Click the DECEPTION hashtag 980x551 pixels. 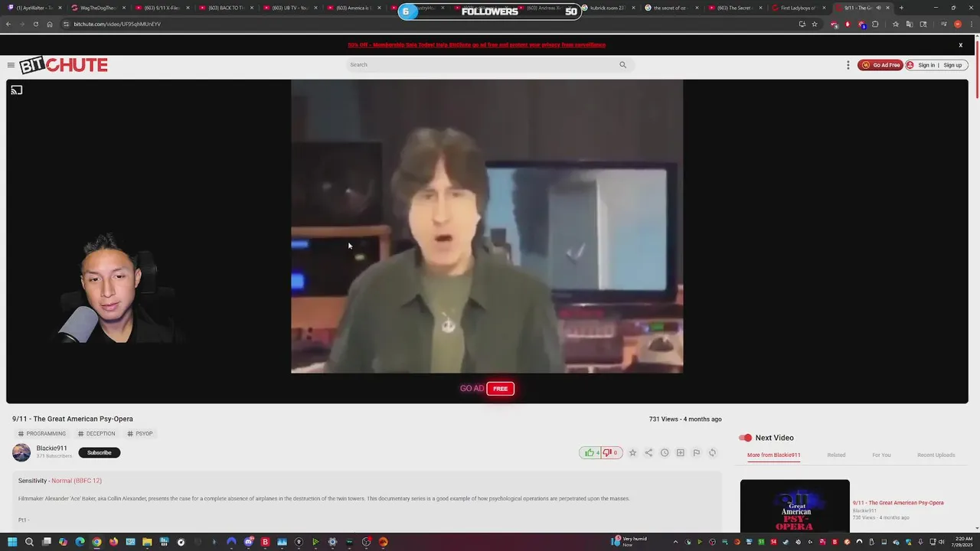(96, 434)
